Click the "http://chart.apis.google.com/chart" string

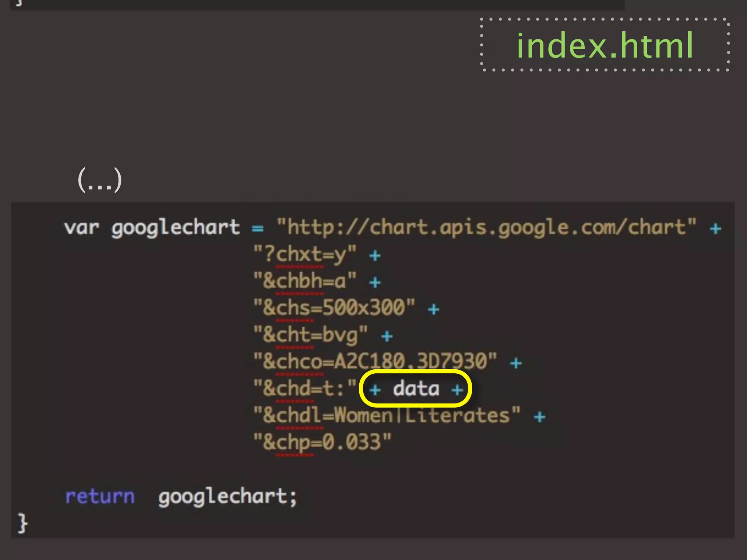(486, 228)
